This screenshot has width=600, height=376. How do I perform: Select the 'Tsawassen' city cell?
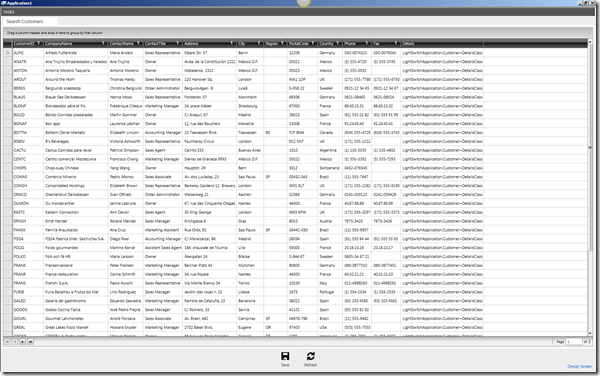point(250,132)
